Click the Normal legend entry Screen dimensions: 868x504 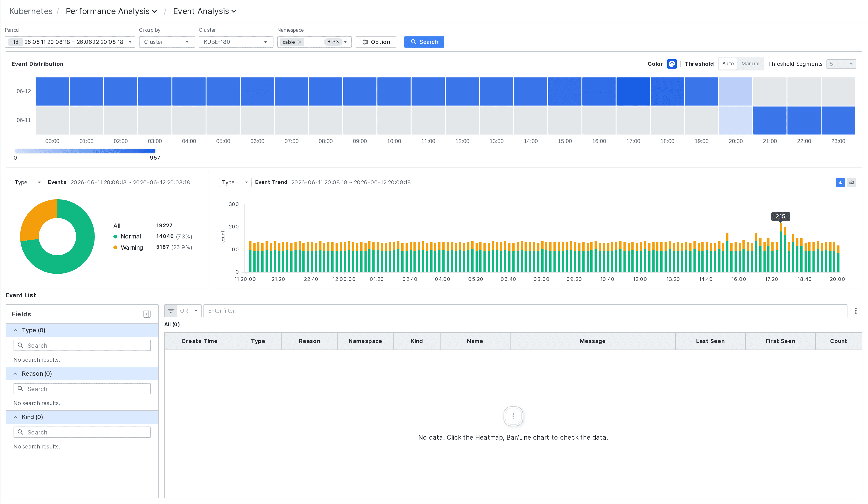pos(127,237)
